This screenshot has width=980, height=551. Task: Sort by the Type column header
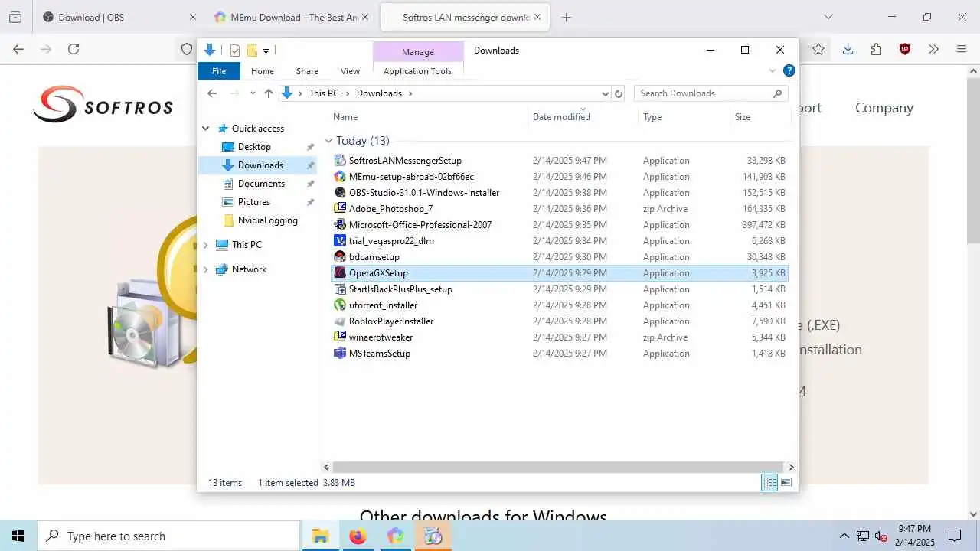pos(652,117)
